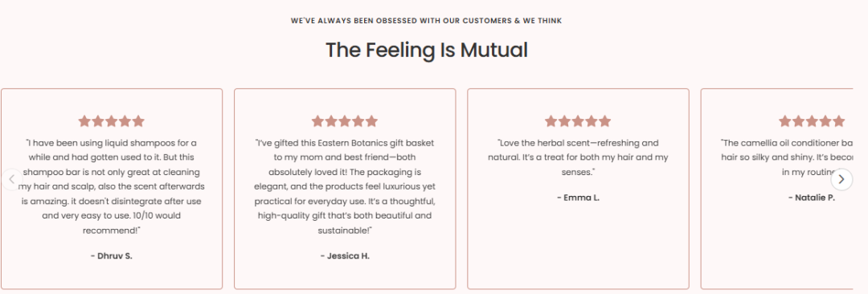
Task: Select Emma L.'s herbal scent review text
Action: click(578, 157)
